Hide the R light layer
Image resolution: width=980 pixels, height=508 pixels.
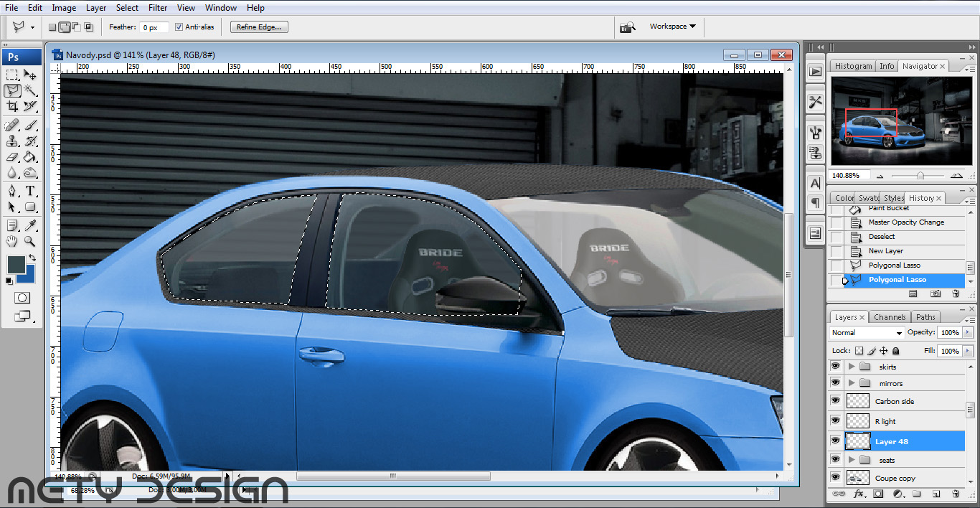coord(835,421)
